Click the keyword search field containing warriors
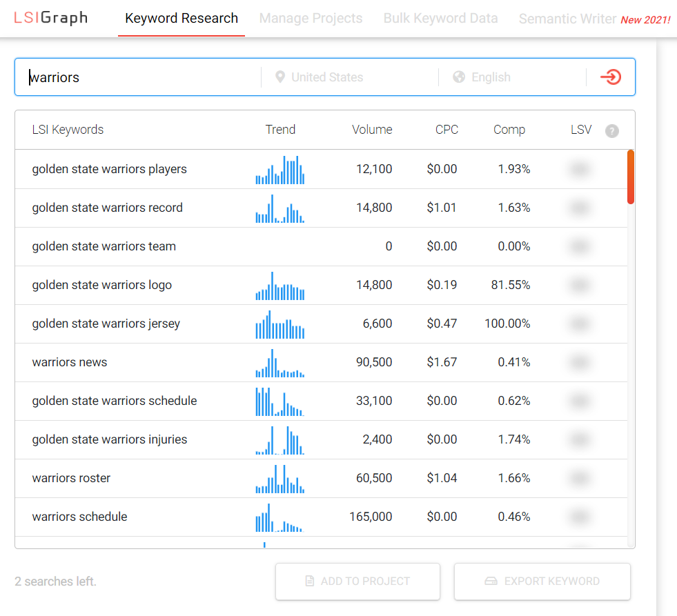 (138, 77)
